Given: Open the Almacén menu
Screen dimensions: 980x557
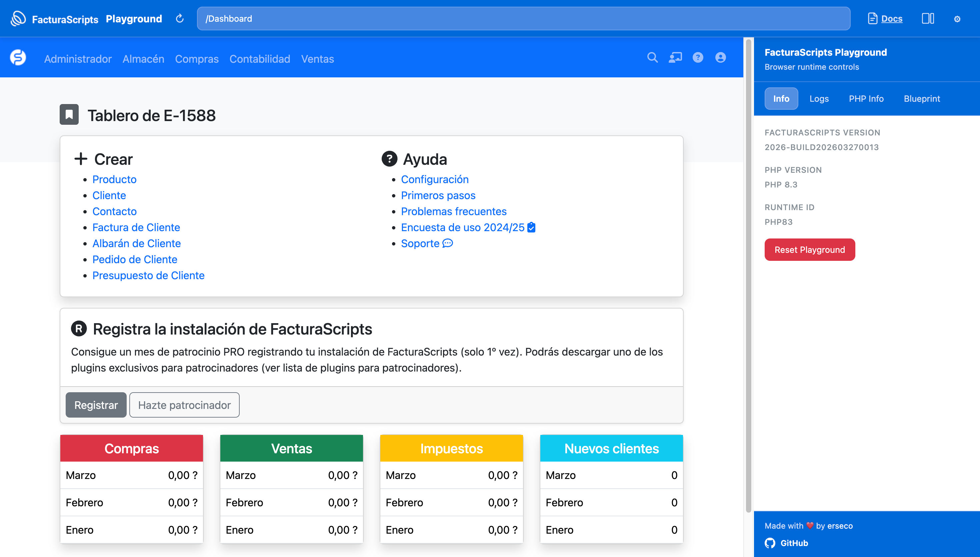Looking at the screenshot, I should [x=143, y=59].
